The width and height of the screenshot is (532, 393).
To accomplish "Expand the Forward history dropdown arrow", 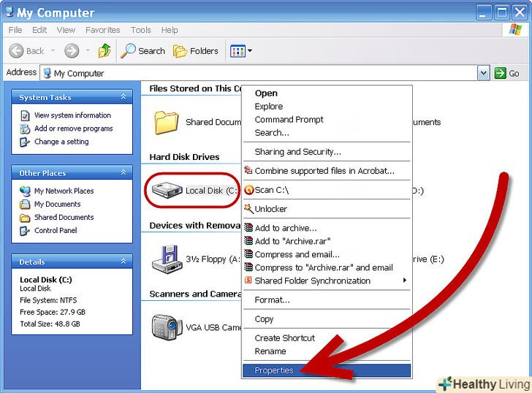I will coord(88,50).
